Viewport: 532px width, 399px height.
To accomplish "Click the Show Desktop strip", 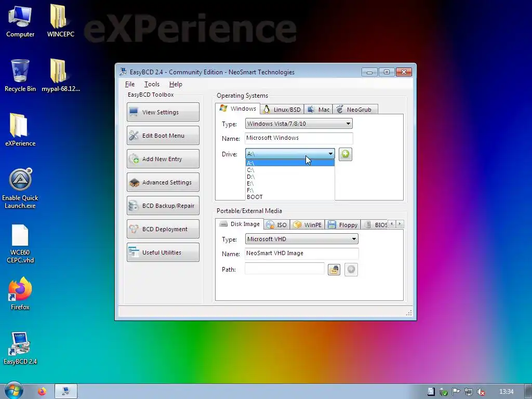I will 528,392.
